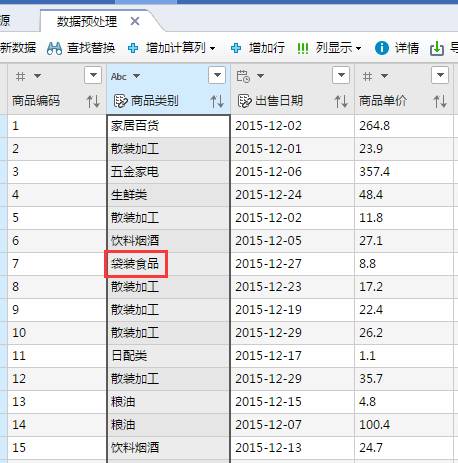Sort the 出售日期 column with its arrows
Screen dimensions: 458x463
pos(341,101)
